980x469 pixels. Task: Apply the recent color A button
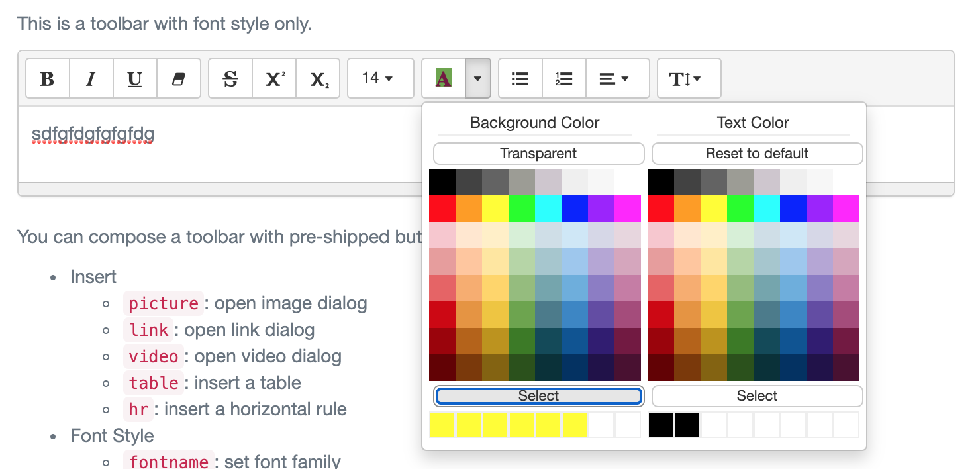click(444, 79)
